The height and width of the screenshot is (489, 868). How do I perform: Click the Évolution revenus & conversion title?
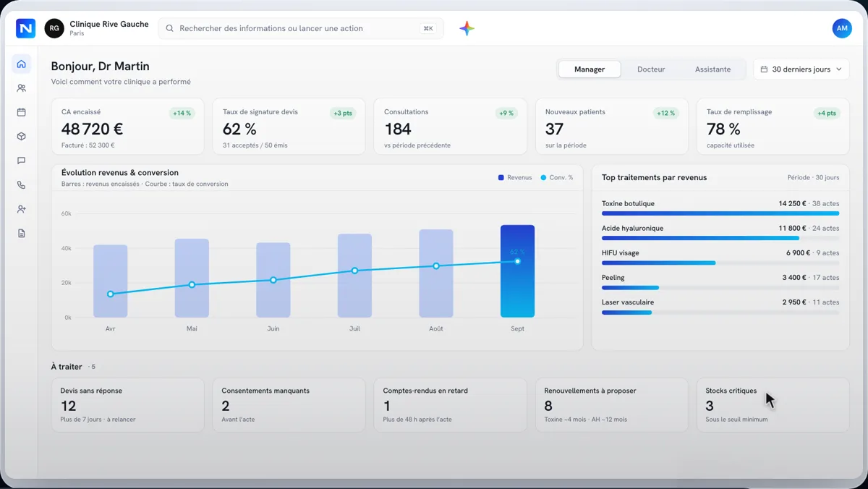point(120,173)
